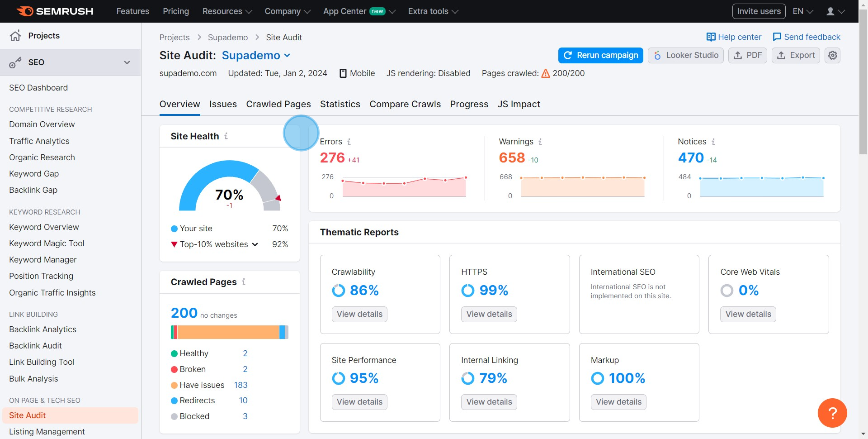View details for HTTPS
868x439 pixels.
pos(489,314)
